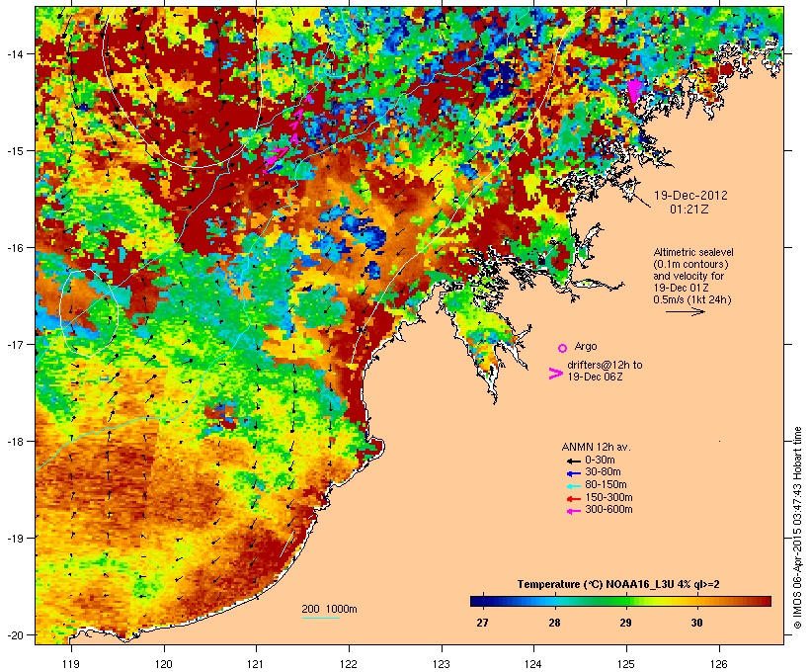Click longitude axis label 126
Image resolution: width=810 pixels, height=672 pixels.
(719, 664)
